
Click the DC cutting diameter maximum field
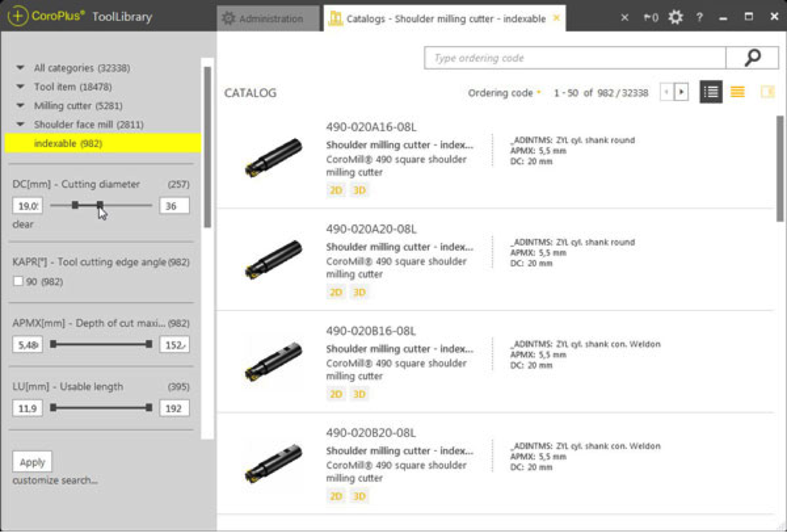(174, 206)
